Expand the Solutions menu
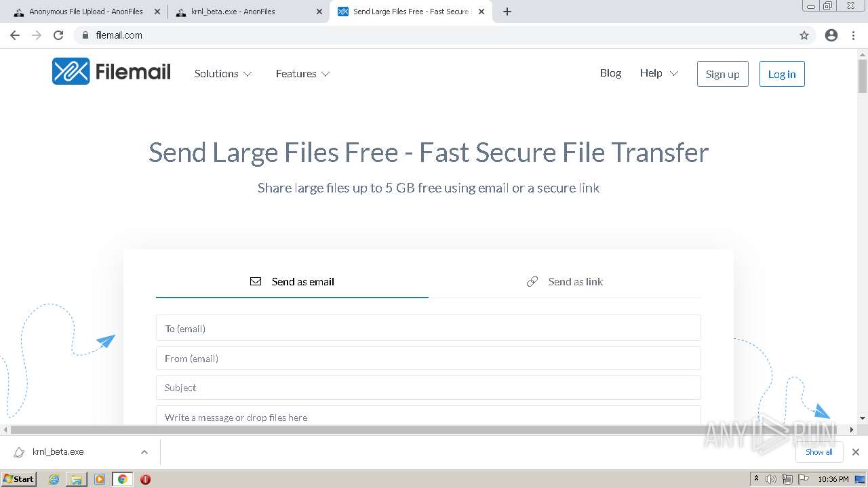Image resolution: width=868 pixels, height=488 pixels. click(x=223, y=74)
